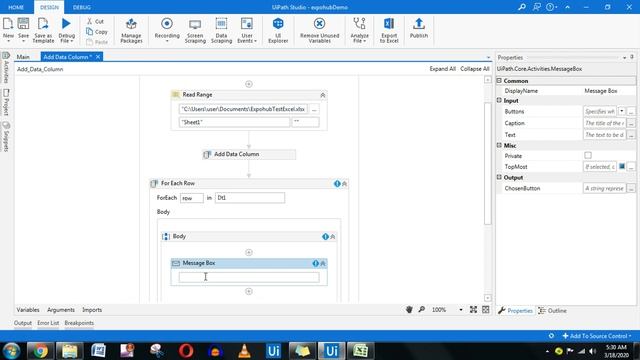The image size is (640, 360).
Task: Collapse the Read Range activity
Action: point(322,95)
